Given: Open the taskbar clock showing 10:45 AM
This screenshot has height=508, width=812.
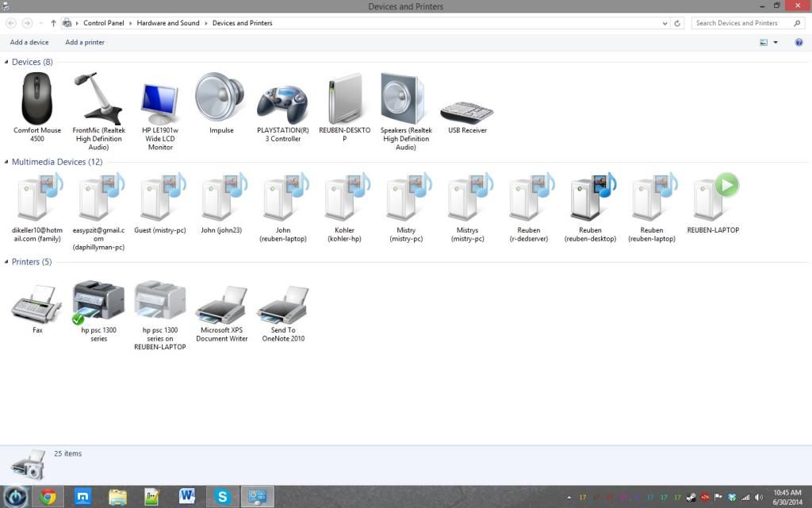Looking at the screenshot, I should [x=787, y=497].
